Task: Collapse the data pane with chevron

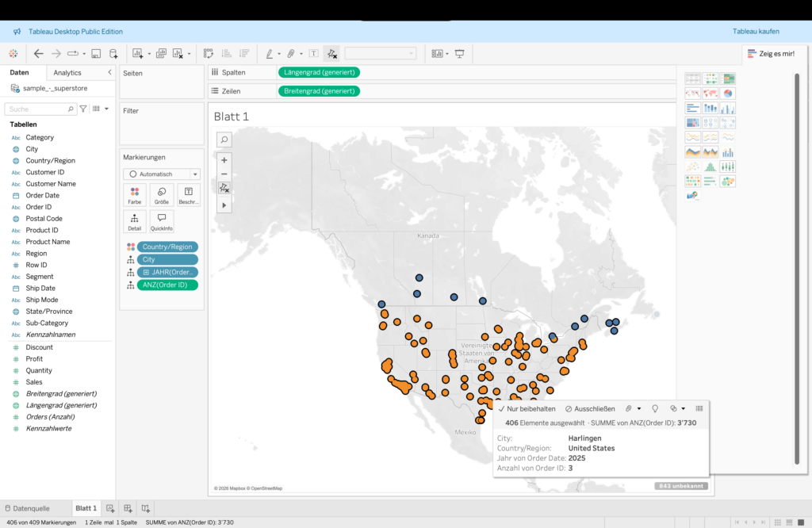Action: point(109,72)
